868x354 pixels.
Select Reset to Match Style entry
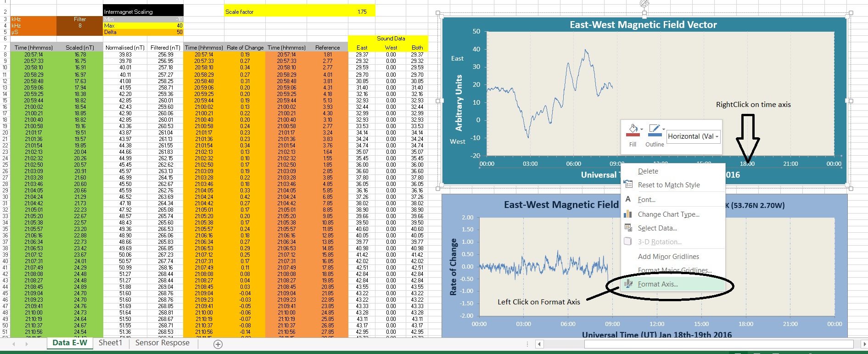point(668,185)
